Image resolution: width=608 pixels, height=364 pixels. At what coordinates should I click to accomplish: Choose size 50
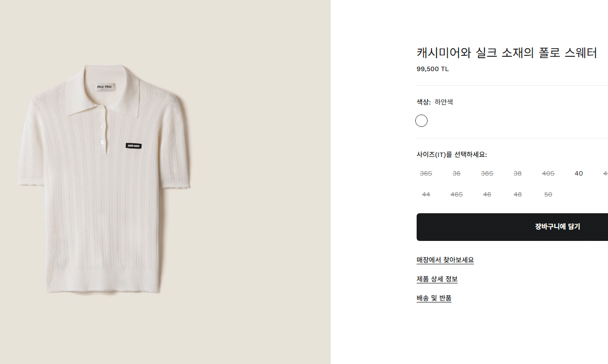click(x=548, y=195)
